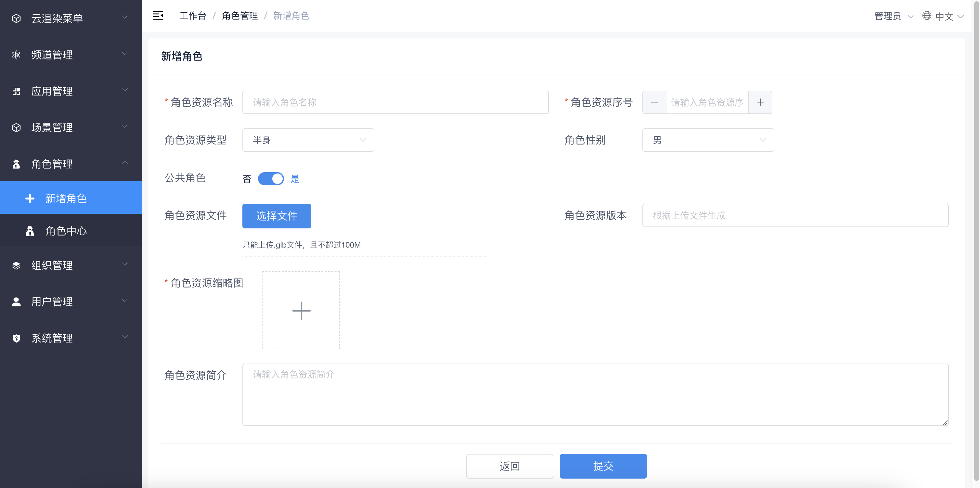Click the user icon beside 用户管理

pyautogui.click(x=16, y=302)
